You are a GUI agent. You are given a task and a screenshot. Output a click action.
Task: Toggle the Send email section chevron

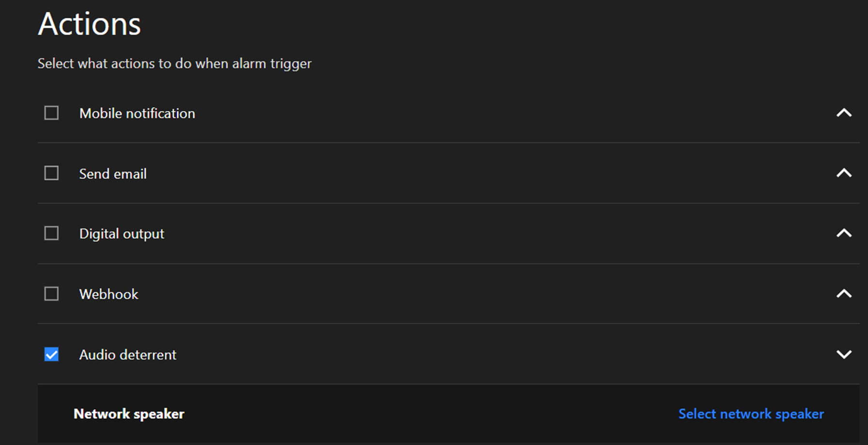844,173
